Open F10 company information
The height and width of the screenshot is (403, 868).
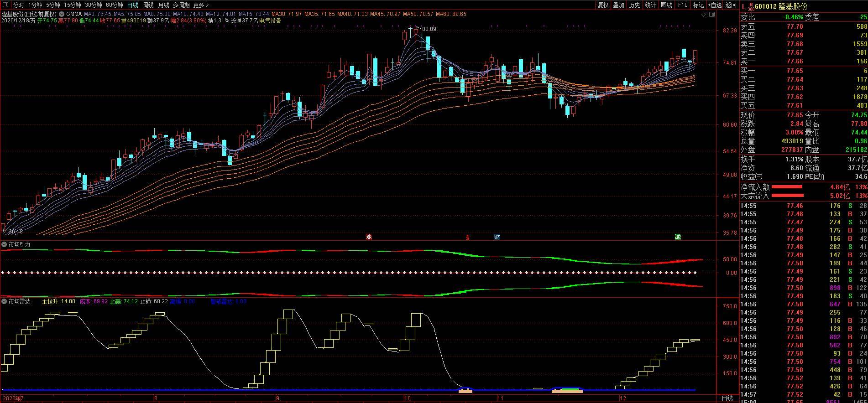[x=683, y=5]
